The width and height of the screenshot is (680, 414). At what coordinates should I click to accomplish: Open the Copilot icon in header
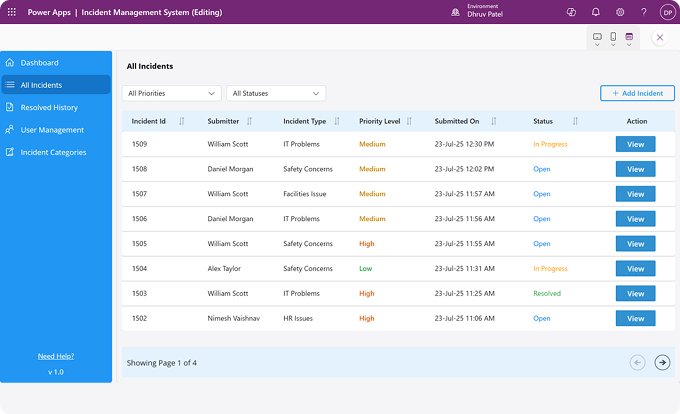click(571, 12)
